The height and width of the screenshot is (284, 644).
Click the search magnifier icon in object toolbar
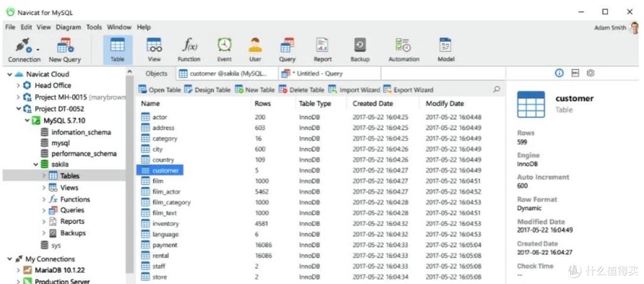[x=496, y=89]
